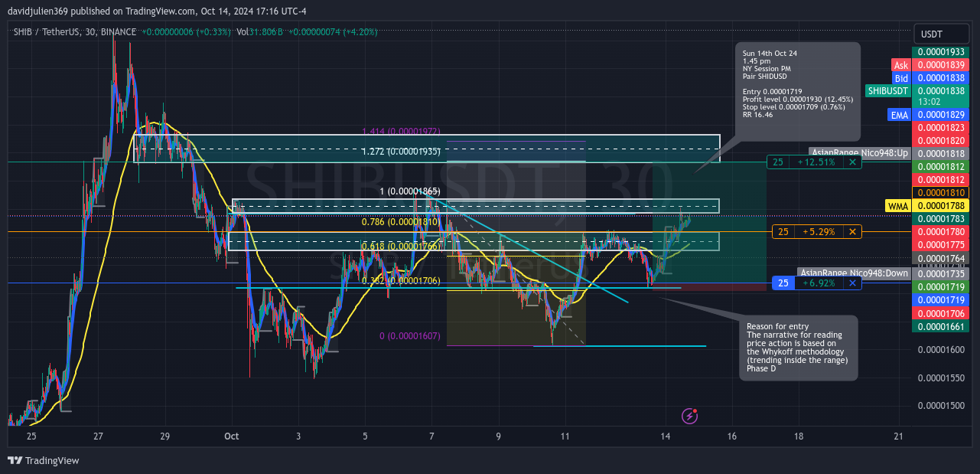Click the SHIB / TetherUS symbol title
Screen dimensions: 980x474
tap(50, 32)
